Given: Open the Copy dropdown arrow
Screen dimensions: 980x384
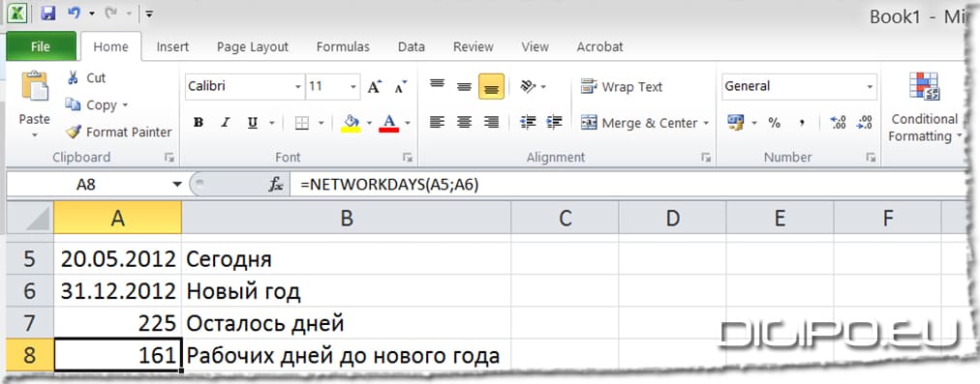Looking at the screenshot, I should point(125,104).
